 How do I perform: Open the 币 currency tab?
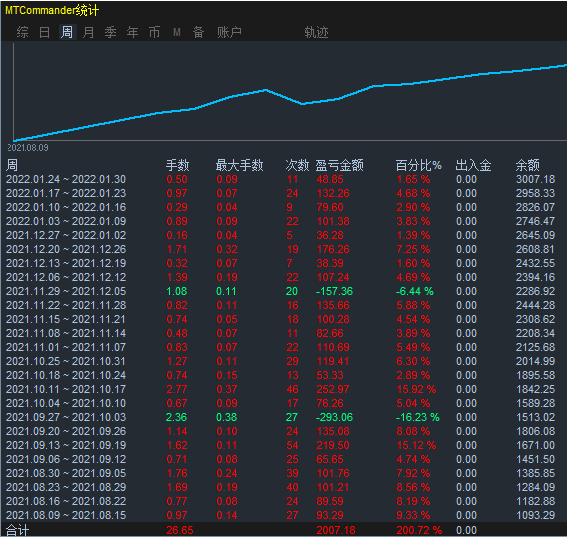coord(154,32)
